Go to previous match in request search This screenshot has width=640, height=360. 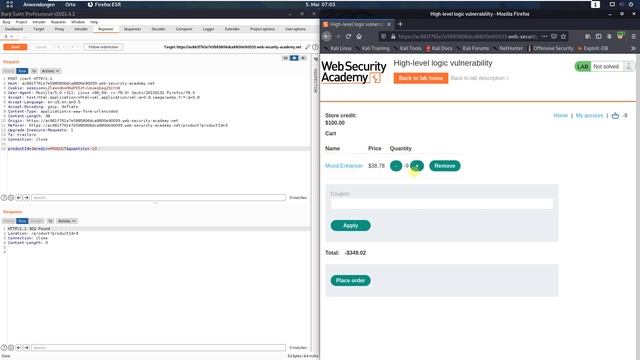click(19, 198)
